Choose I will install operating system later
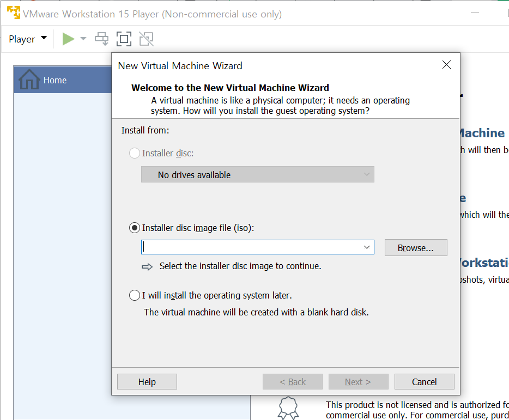509x420 pixels. tap(135, 295)
